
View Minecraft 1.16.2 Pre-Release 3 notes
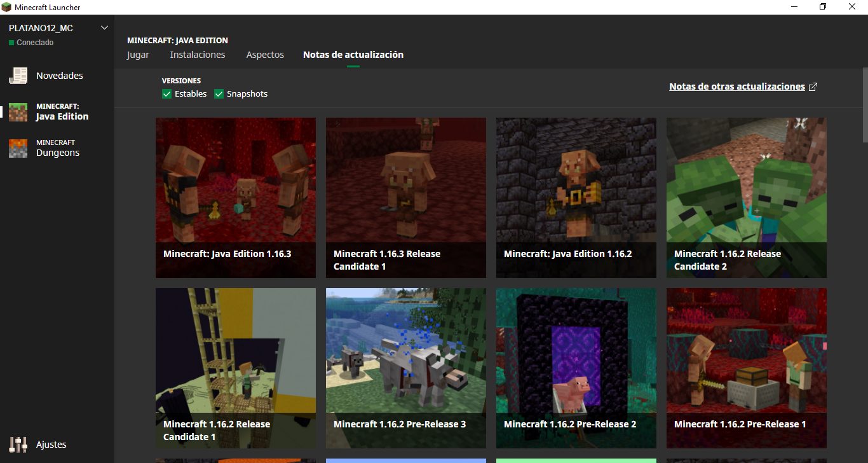(406, 368)
